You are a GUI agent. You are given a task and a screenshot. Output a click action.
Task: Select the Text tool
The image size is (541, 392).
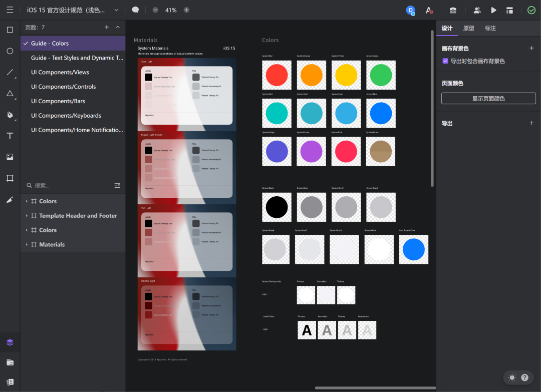[x=10, y=136]
